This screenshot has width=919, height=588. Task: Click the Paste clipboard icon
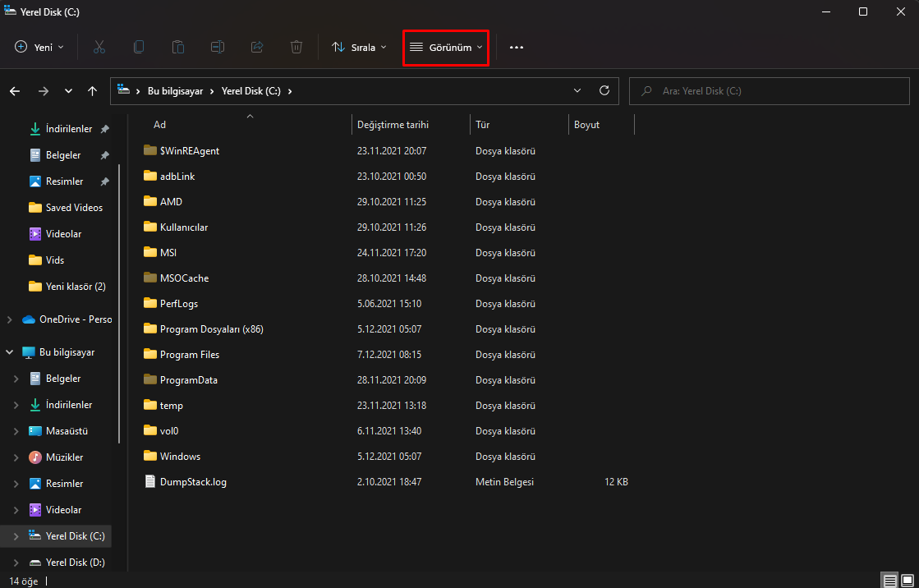(x=178, y=48)
